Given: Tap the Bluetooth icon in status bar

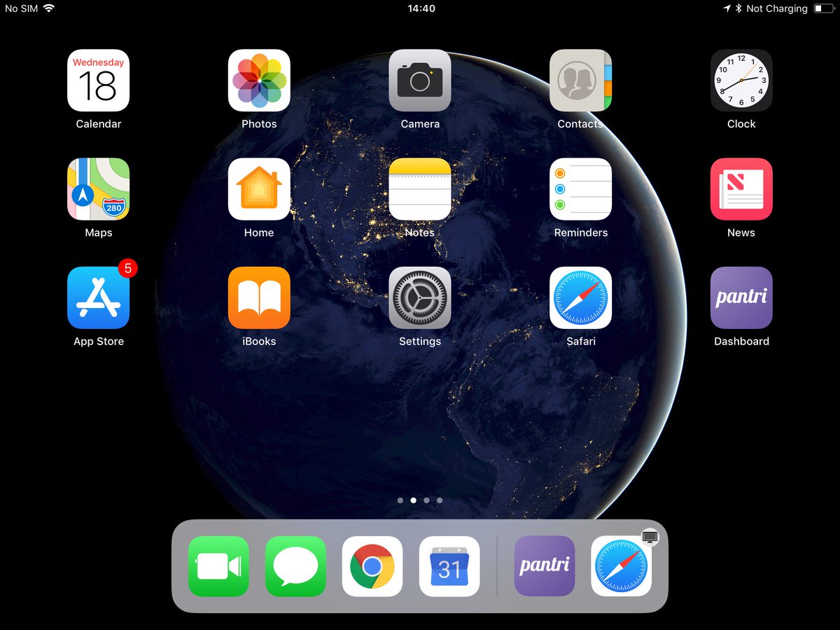Looking at the screenshot, I should click(738, 8).
